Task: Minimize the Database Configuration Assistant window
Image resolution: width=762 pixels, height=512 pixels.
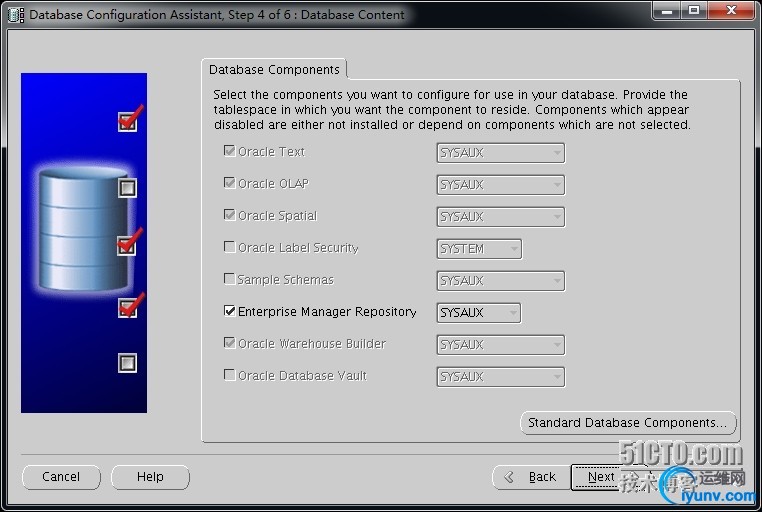Action: [667, 10]
